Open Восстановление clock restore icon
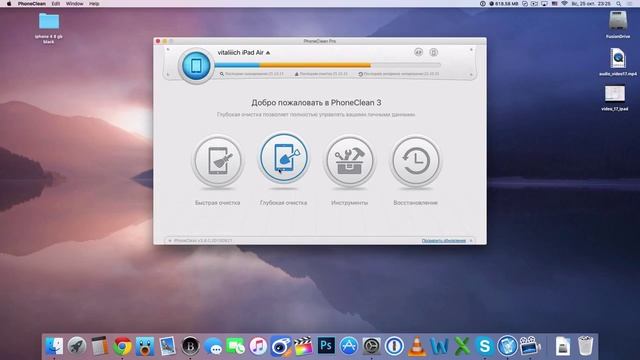This screenshot has width=640, height=360. [416, 161]
